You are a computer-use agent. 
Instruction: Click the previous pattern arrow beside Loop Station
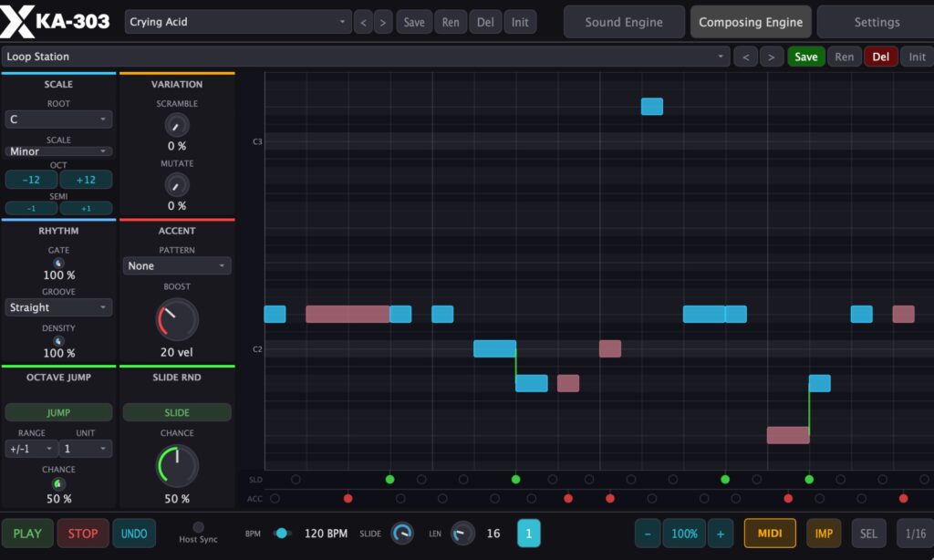click(x=745, y=57)
